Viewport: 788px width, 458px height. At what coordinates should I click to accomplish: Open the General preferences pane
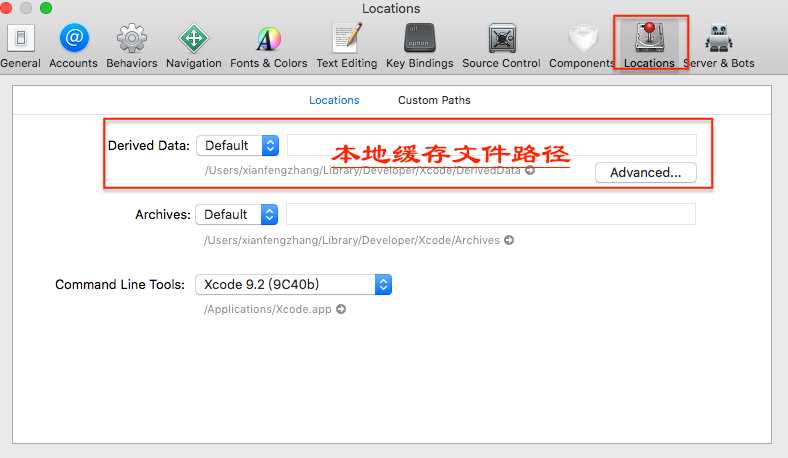[20, 46]
